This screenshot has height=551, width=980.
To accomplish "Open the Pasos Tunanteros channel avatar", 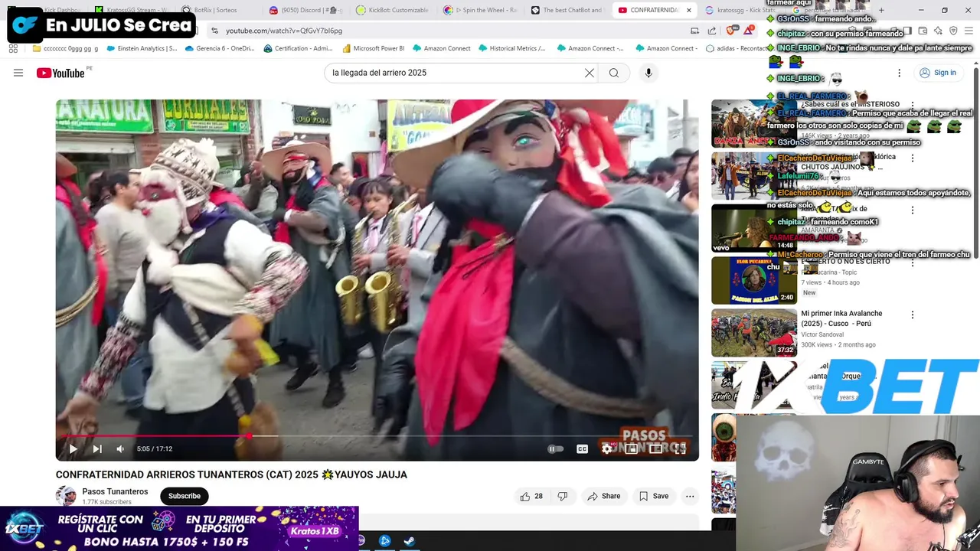I will point(66,496).
